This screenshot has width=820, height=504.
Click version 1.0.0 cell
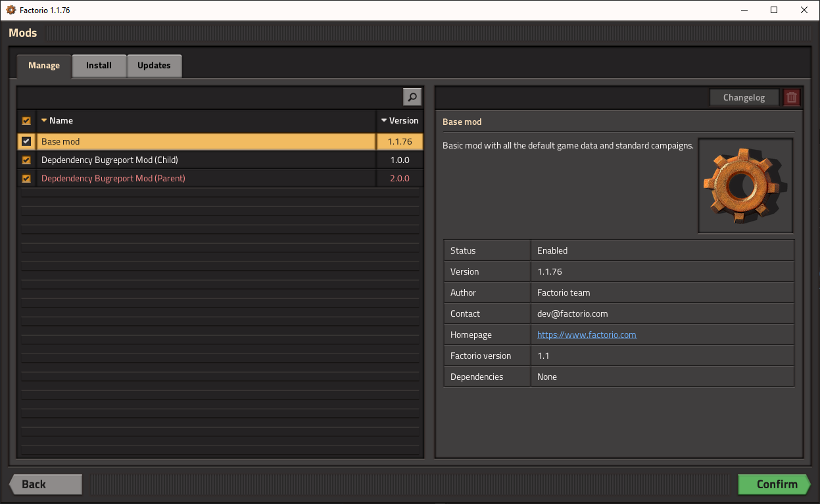pyautogui.click(x=400, y=160)
